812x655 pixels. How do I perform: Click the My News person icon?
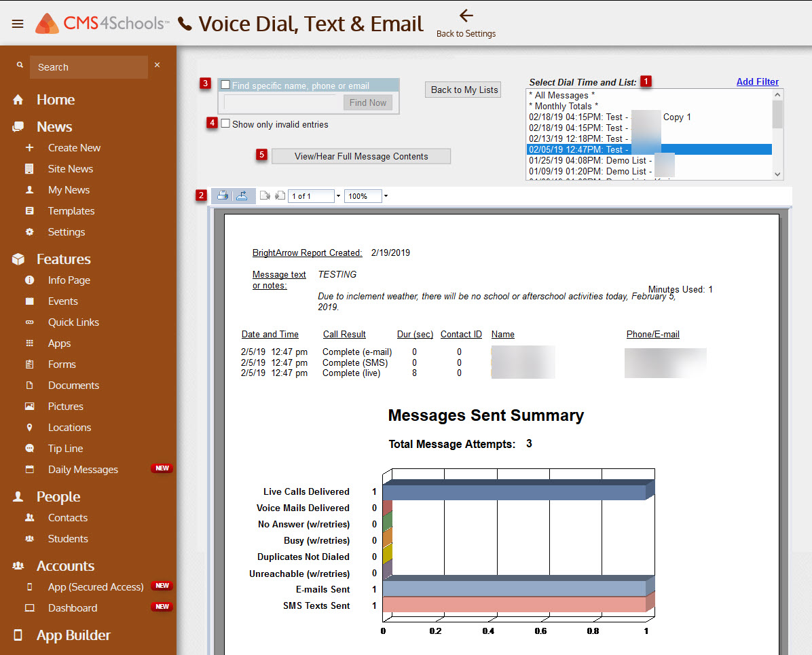click(x=29, y=190)
